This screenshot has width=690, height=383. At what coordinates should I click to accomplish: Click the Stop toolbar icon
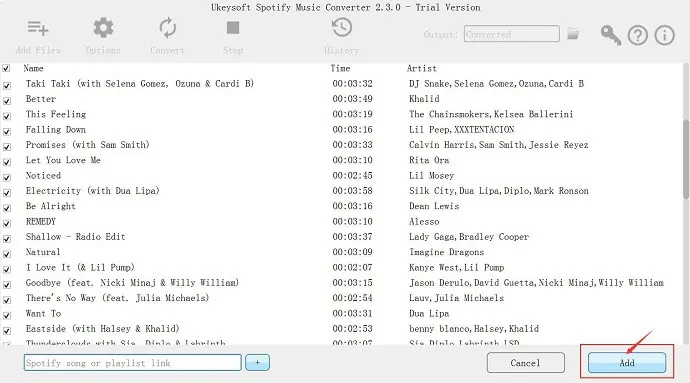233,28
